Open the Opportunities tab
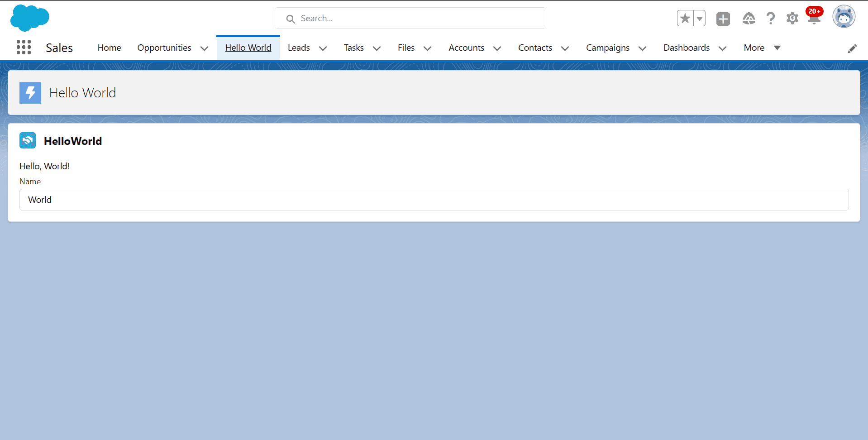 (164, 48)
